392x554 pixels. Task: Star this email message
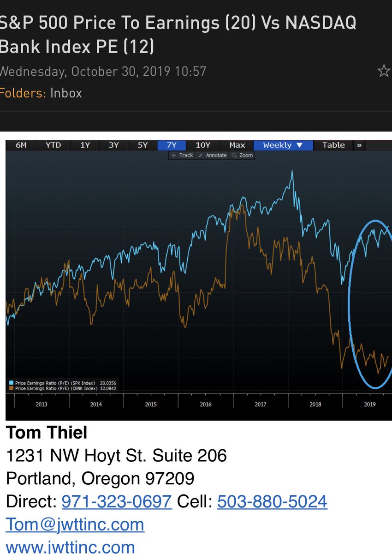point(384,71)
